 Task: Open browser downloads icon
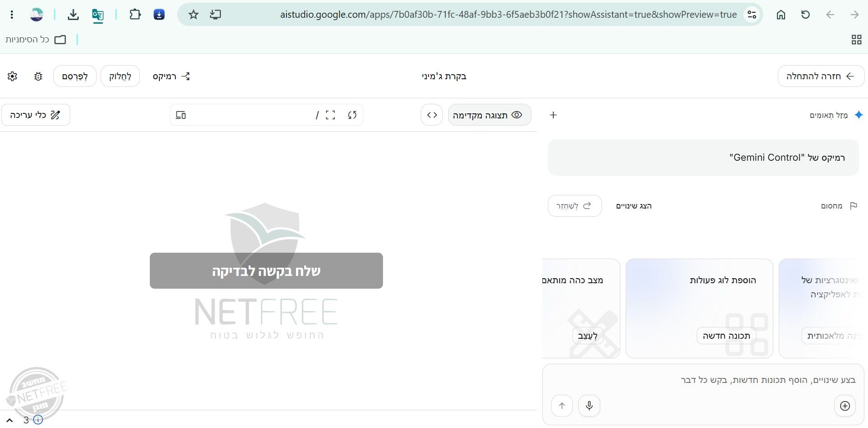click(x=73, y=15)
